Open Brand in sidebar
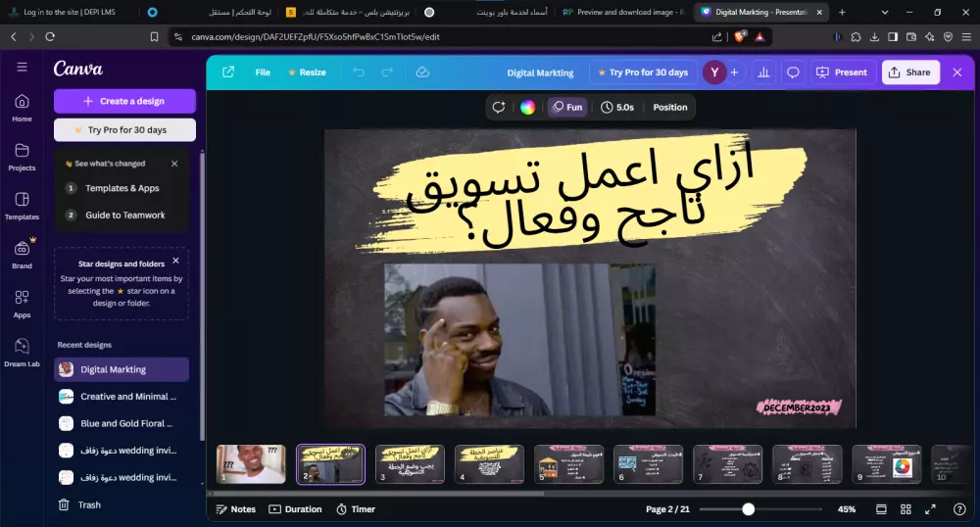 tap(22, 255)
